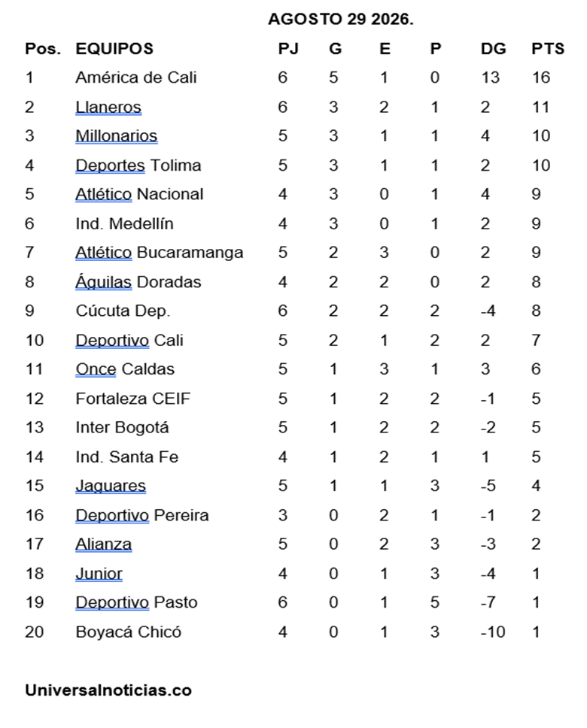
Task: Click the Llaneros team name
Action: coord(108,107)
